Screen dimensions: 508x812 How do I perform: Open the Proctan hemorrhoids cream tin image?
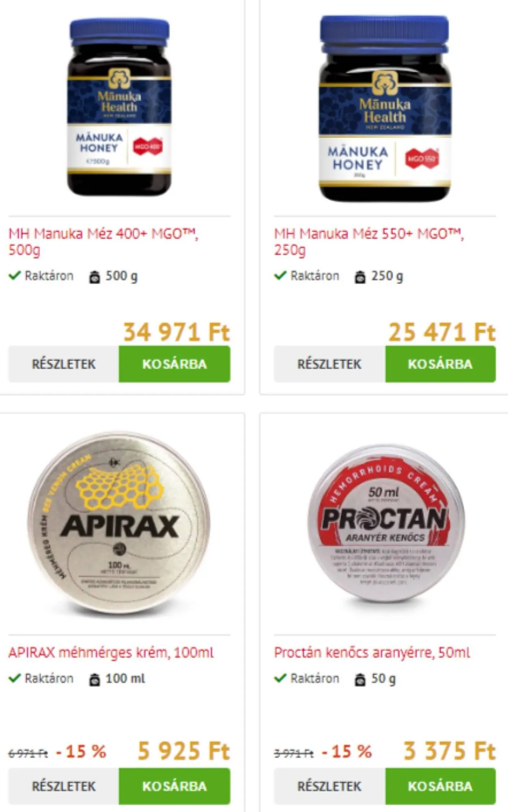(385, 523)
